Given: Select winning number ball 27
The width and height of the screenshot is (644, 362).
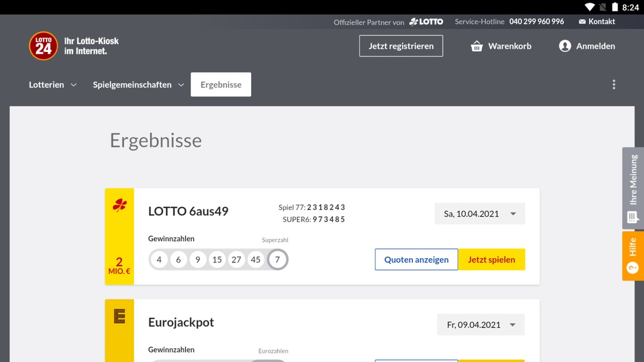Looking at the screenshot, I should click(x=236, y=259).
